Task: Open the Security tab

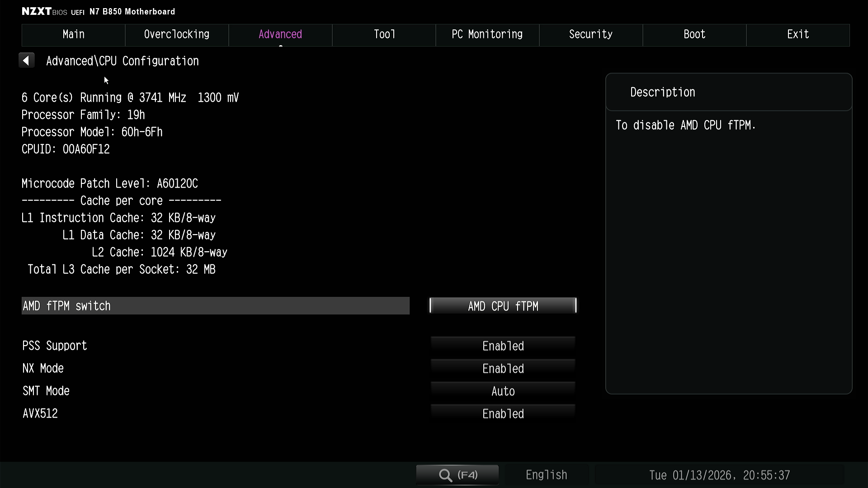Action: 591,35
